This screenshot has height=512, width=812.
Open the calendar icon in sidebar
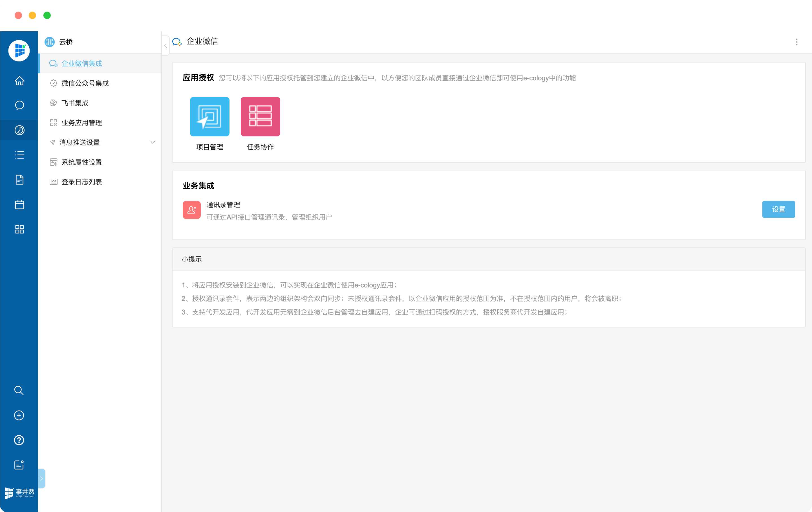point(19,205)
